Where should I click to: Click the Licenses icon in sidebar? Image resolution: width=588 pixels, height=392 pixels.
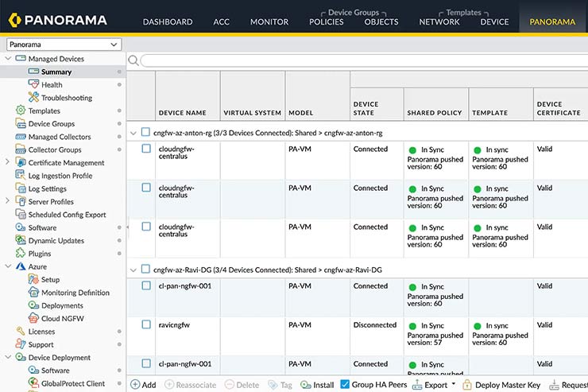coord(21,332)
